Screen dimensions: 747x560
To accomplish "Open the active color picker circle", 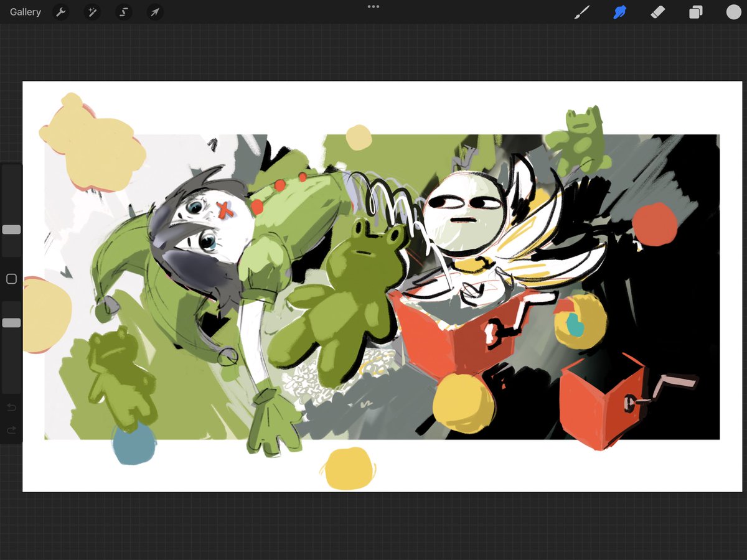I will pos(733,12).
